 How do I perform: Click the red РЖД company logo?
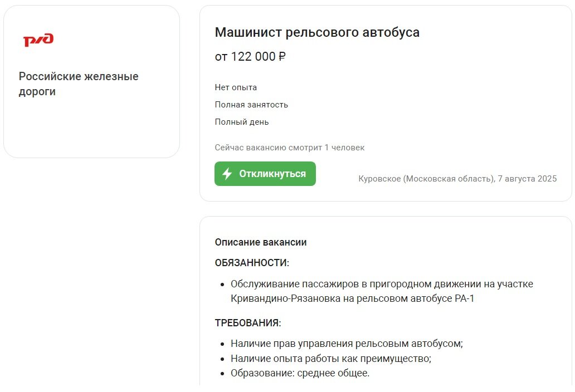click(38, 40)
